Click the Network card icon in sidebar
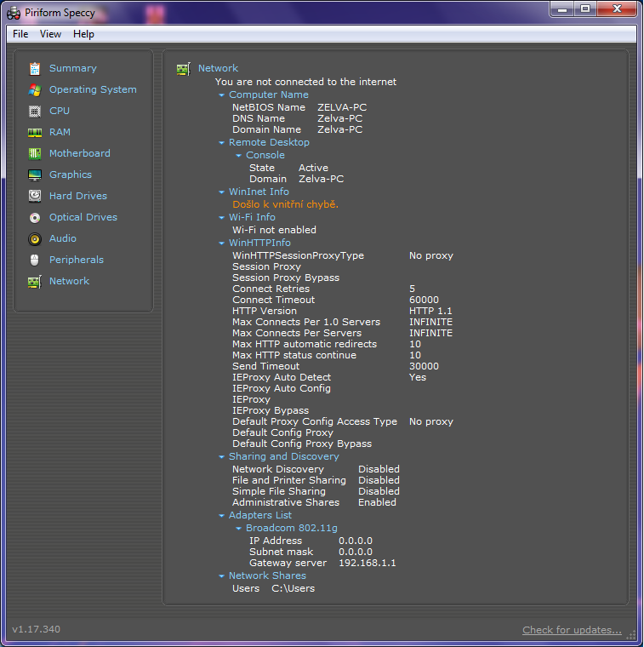Image resolution: width=644 pixels, height=647 pixels. click(35, 282)
